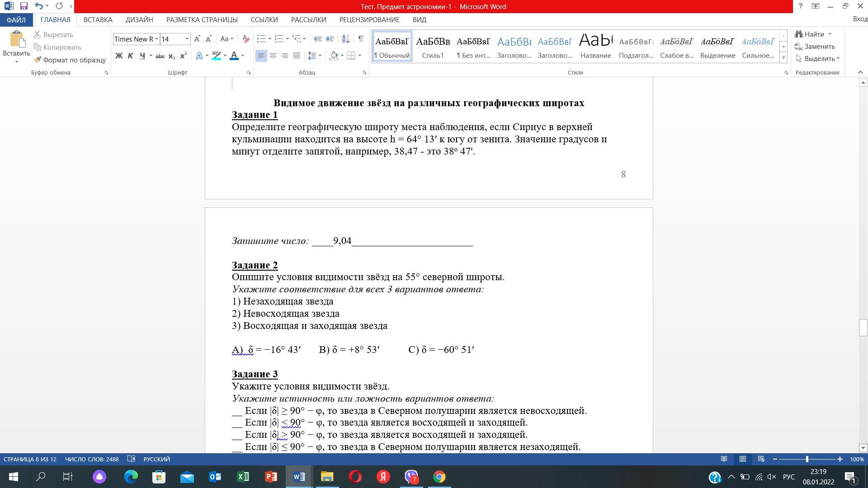Click the Increase indent icon
Screen dimensions: 868x488
pos(330,39)
